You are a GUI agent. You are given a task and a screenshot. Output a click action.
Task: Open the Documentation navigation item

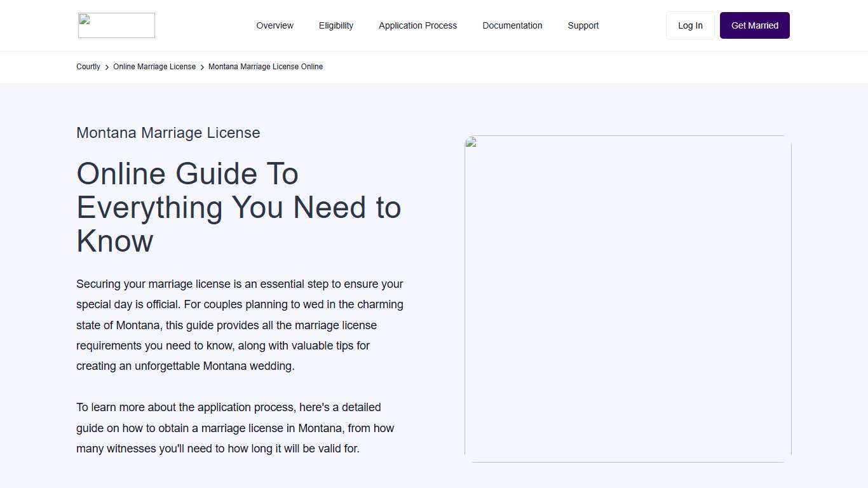coord(512,25)
